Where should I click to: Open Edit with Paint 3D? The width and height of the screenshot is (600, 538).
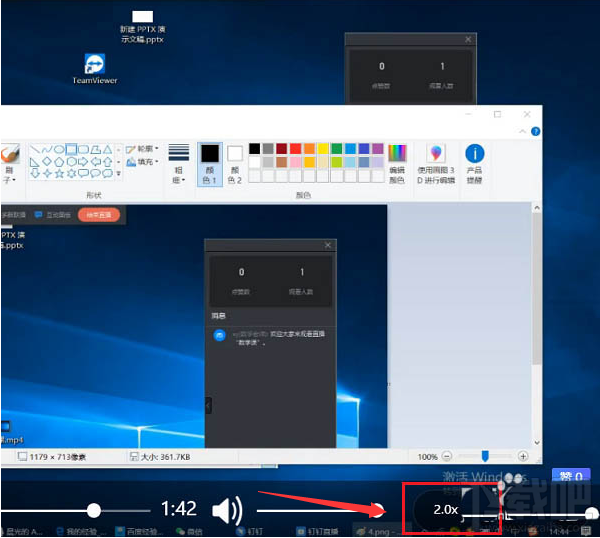[x=435, y=154]
